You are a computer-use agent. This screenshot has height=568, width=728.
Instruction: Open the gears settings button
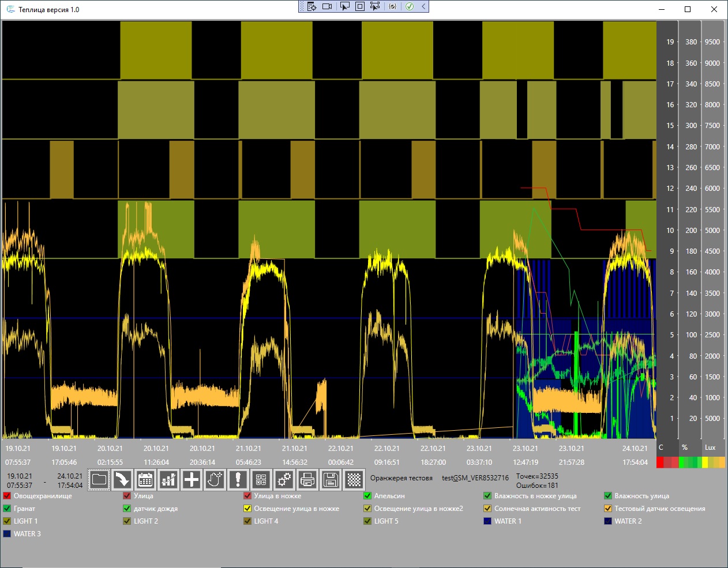284,479
